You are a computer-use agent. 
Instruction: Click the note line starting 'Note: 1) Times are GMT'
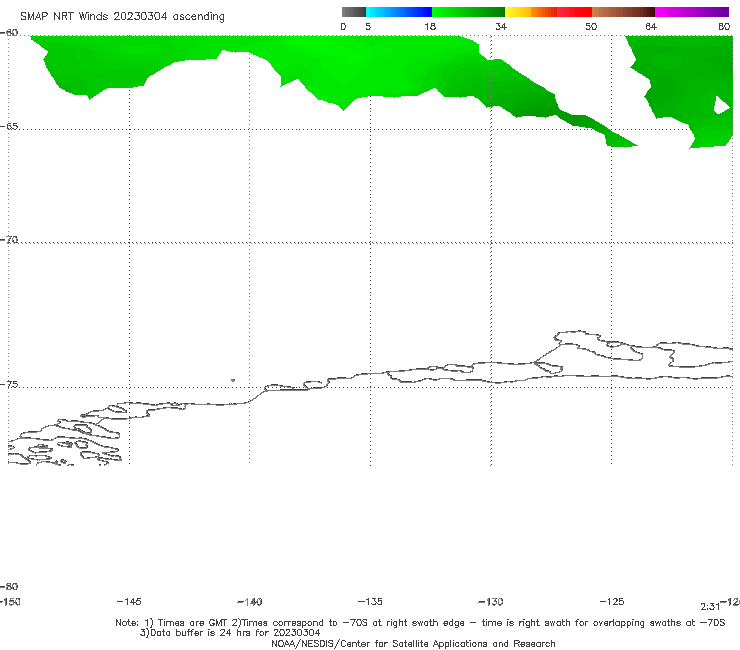click(420, 623)
